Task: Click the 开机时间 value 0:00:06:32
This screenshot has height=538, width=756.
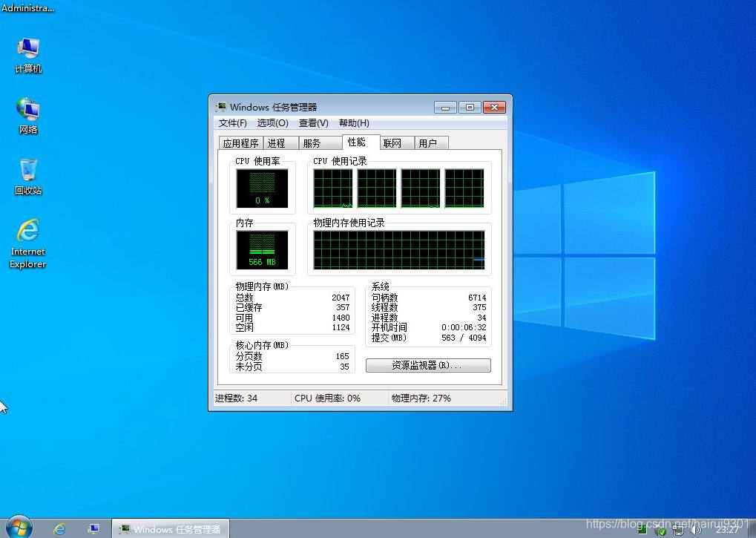Action: tap(464, 327)
